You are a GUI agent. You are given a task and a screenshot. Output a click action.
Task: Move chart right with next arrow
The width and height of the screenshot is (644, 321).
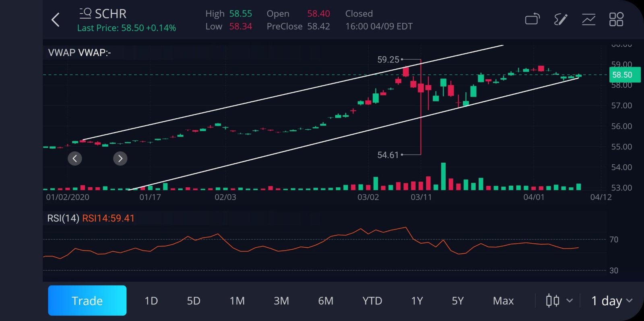[120, 158]
